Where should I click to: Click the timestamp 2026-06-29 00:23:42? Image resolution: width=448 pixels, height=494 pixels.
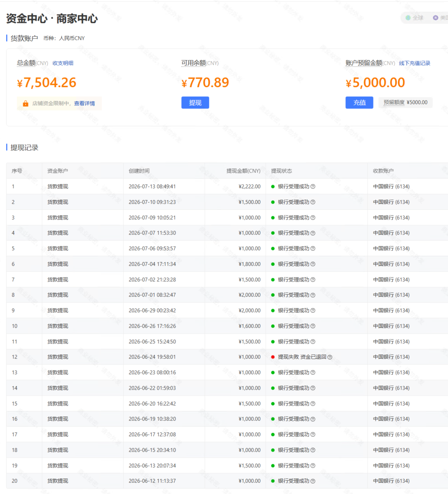(152, 310)
